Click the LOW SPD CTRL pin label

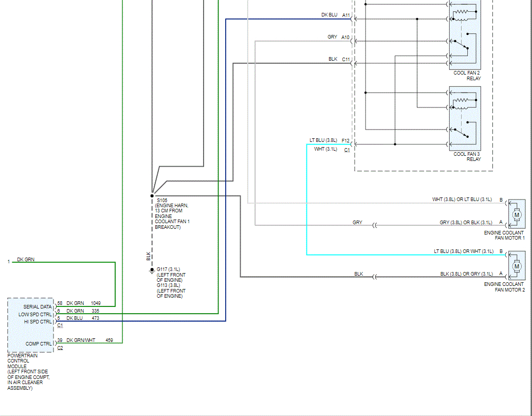[x=35, y=314]
